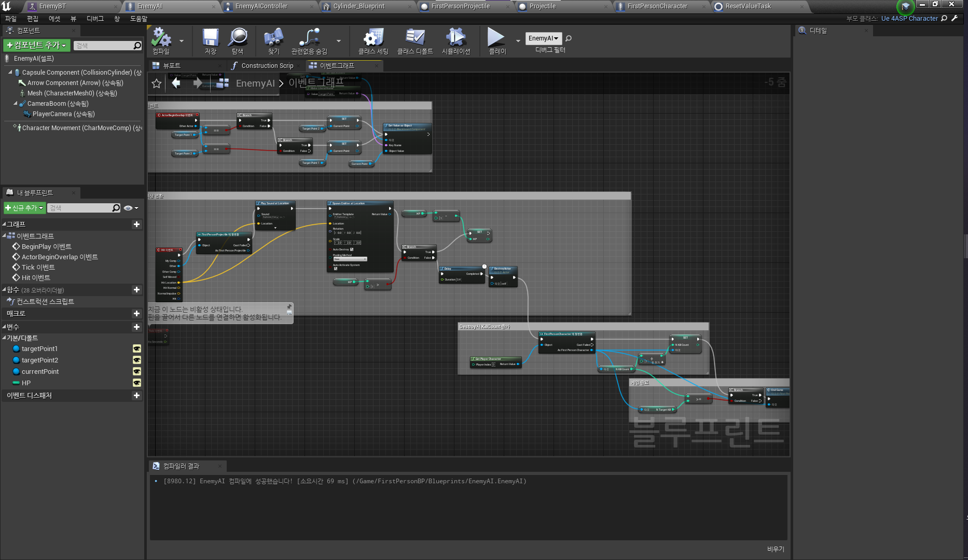The image size is (968, 560).
Task: Toggle visibility eye for targetPoint1 variable
Action: (x=137, y=349)
